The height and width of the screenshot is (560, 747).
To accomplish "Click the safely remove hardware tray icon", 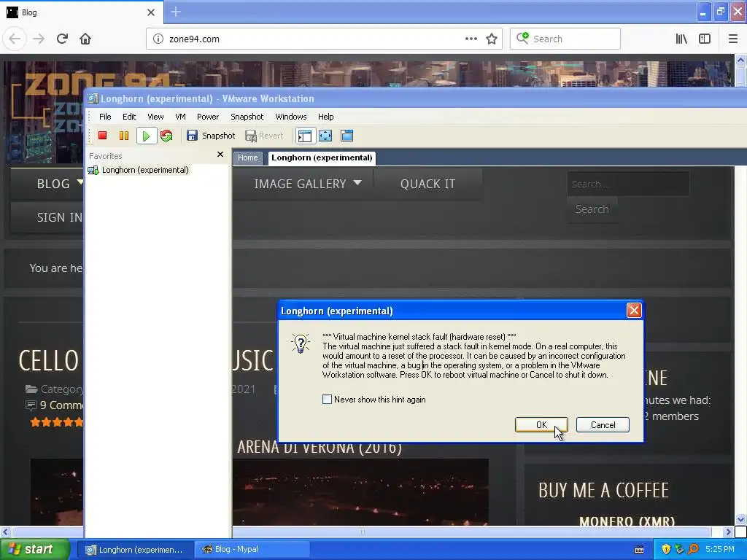I will (x=679, y=550).
